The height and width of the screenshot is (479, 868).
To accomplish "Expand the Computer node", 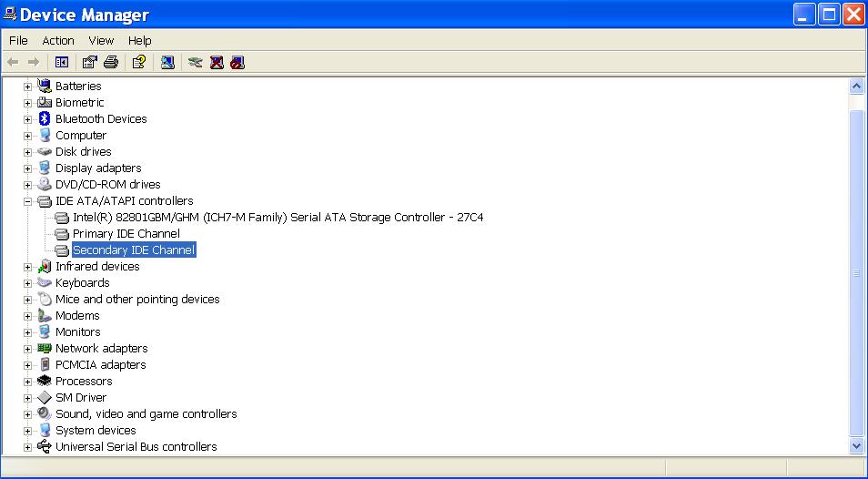I will point(27,136).
